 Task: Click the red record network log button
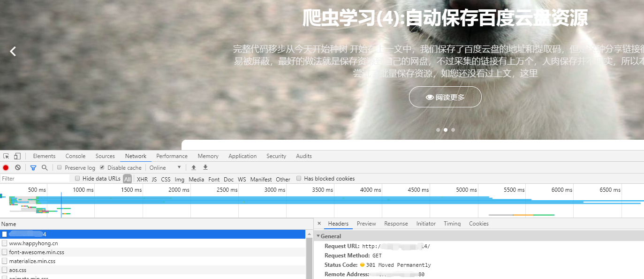click(5, 167)
